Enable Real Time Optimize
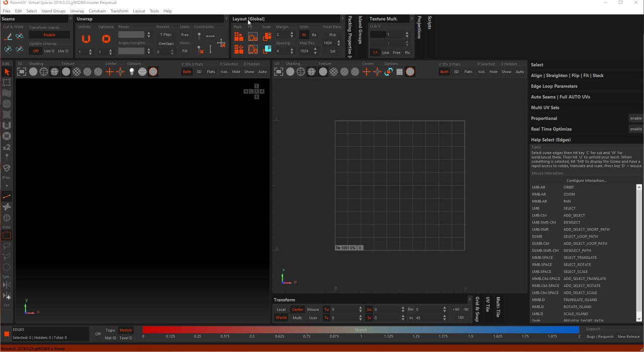Image resolution: width=644 pixels, height=352 pixels. [x=636, y=129]
